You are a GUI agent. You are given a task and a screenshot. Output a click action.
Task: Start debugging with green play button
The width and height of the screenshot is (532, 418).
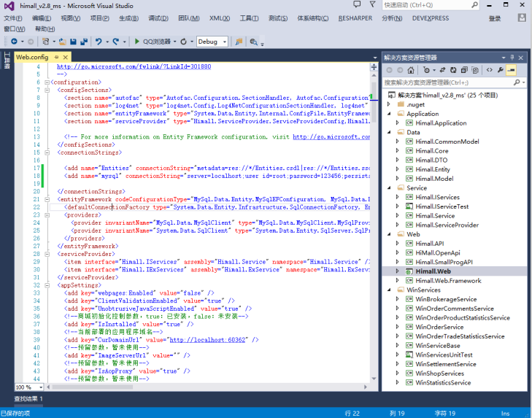click(x=136, y=42)
